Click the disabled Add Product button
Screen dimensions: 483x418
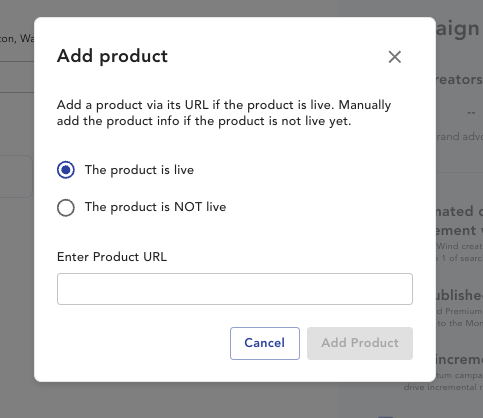360,343
